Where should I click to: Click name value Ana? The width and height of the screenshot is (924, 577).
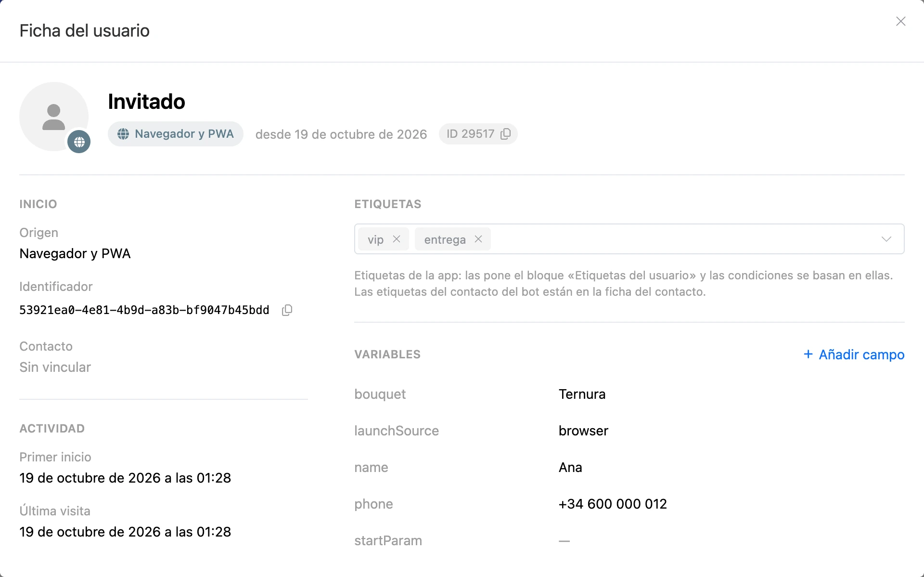570,467
